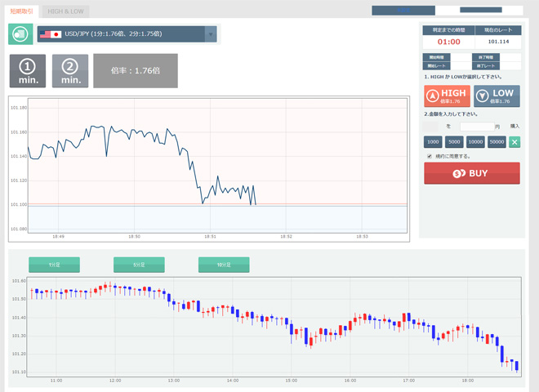Switch to the 短期取引 tab
This screenshot has height=392, width=539.
tap(22, 11)
